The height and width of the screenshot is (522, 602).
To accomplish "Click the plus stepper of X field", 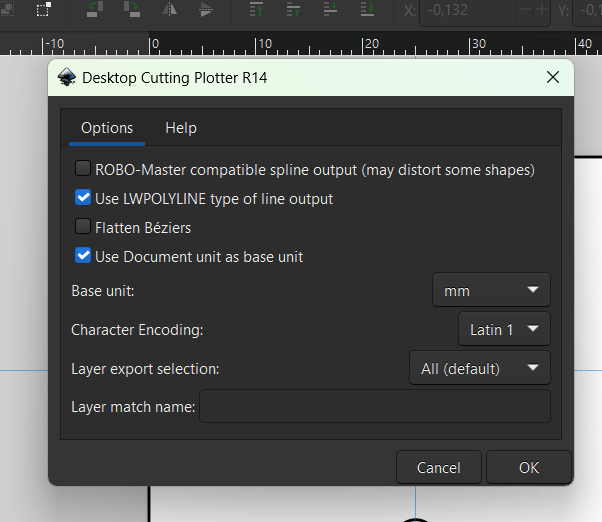I will pyautogui.click(x=542, y=9).
